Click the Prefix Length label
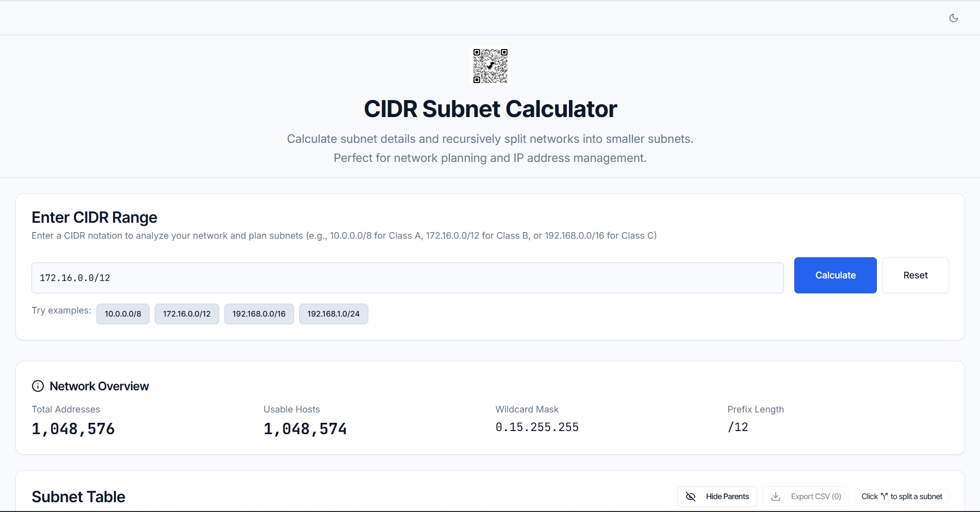 coord(756,409)
